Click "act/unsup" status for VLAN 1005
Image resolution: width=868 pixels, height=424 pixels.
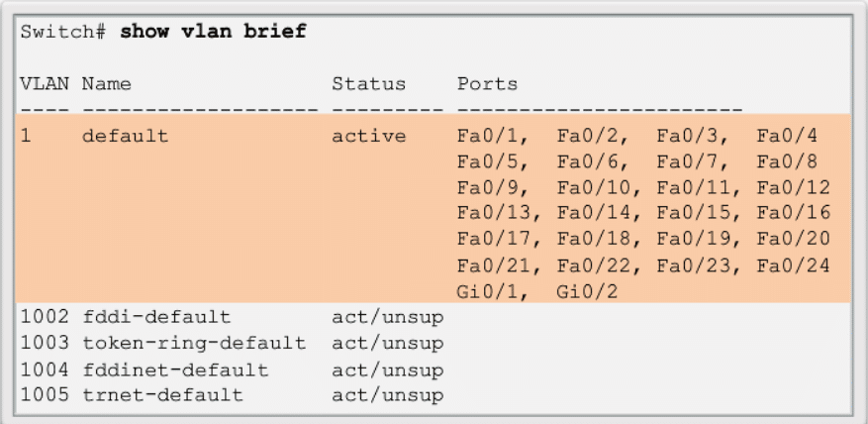[x=387, y=395]
